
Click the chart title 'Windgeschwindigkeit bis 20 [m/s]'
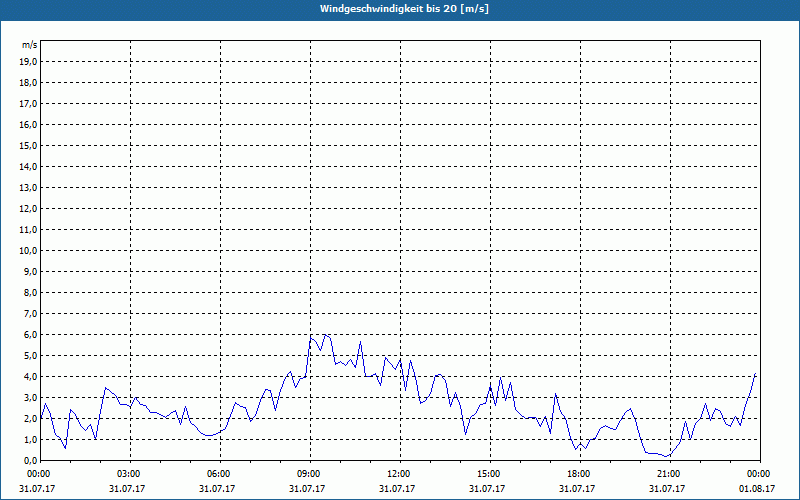(x=404, y=9)
